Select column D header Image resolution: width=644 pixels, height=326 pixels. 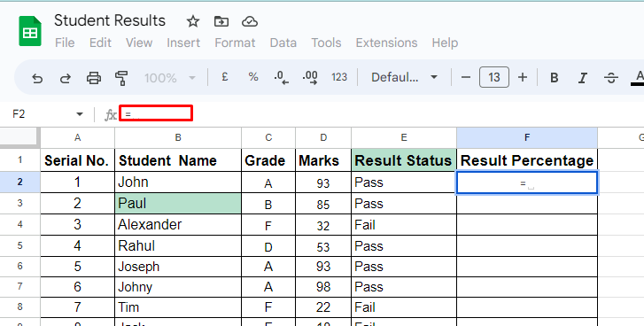[x=323, y=137]
